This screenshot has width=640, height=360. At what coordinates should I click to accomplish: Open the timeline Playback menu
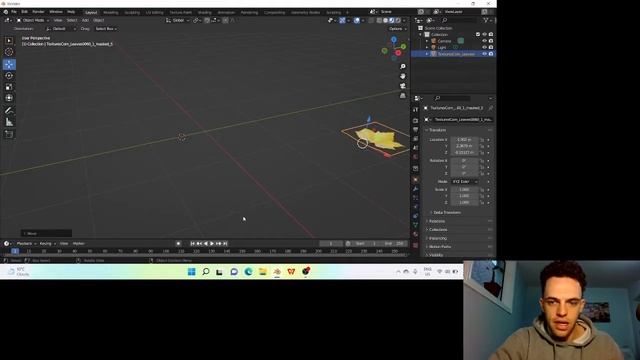pyautogui.click(x=25, y=244)
